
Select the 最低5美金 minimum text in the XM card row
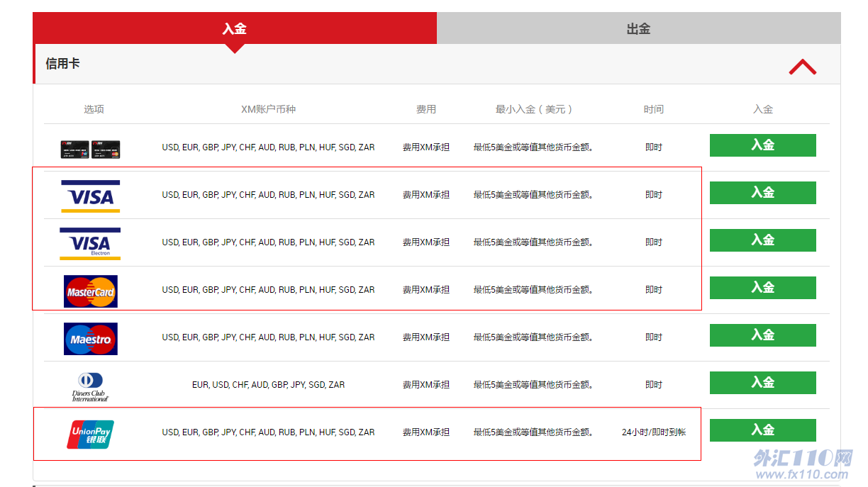point(533,147)
